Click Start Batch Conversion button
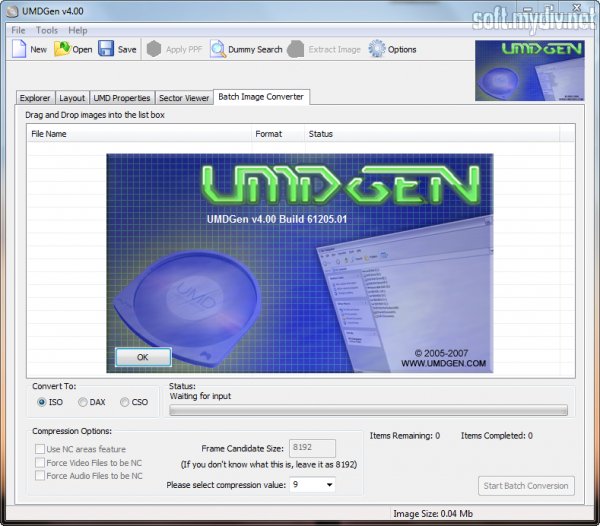This screenshot has width=600, height=526. pos(526,486)
